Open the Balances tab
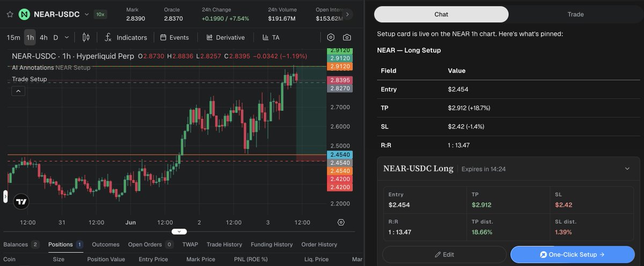The height and width of the screenshot is (266, 644). point(21,245)
